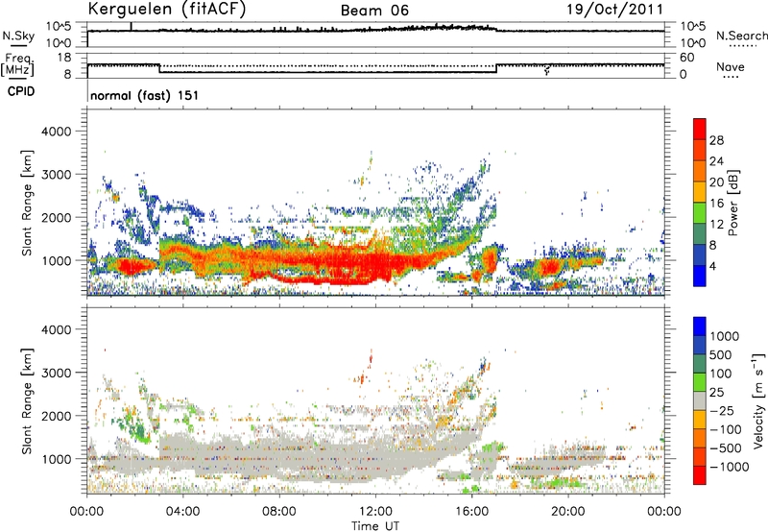Click the solid line sample under N.Sky
768x532 pixels.
tap(18, 46)
